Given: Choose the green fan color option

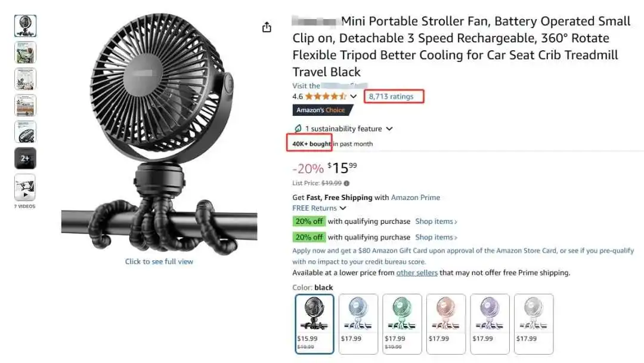Looking at the screenshot, I should [x=402, y=324].
